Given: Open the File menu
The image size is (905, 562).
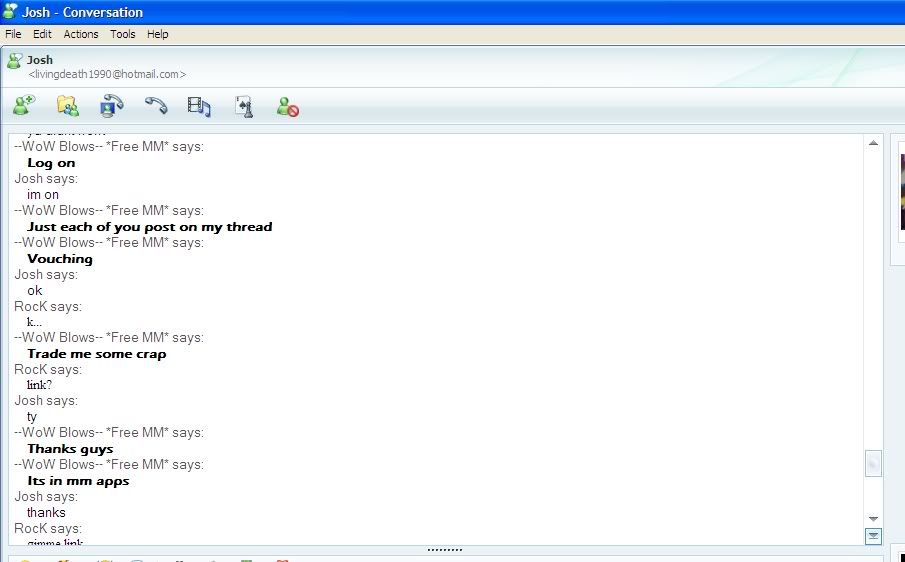Looking at the screenshot, I should [13, 34].
